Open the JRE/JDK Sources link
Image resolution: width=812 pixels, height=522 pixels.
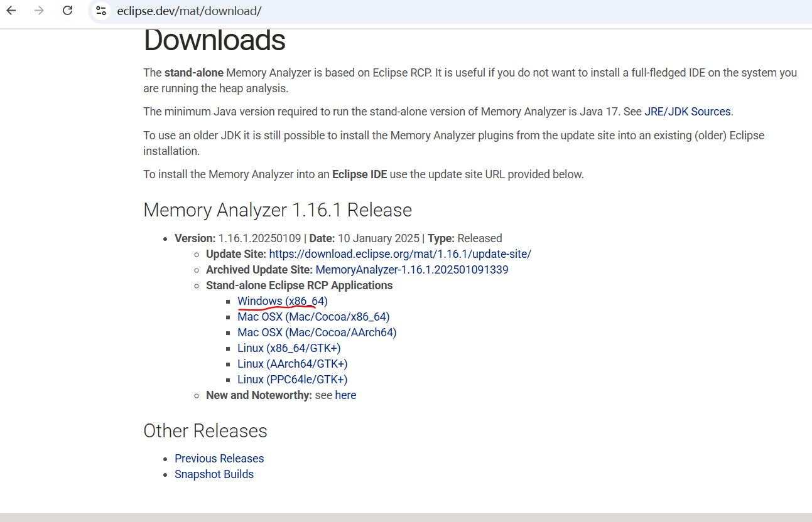pos(688,112)
